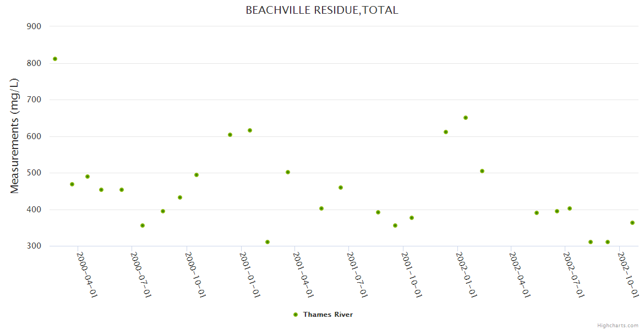
Task: Select the 505 mg/L point right of the 650 peak
Action: click(482, 171)
